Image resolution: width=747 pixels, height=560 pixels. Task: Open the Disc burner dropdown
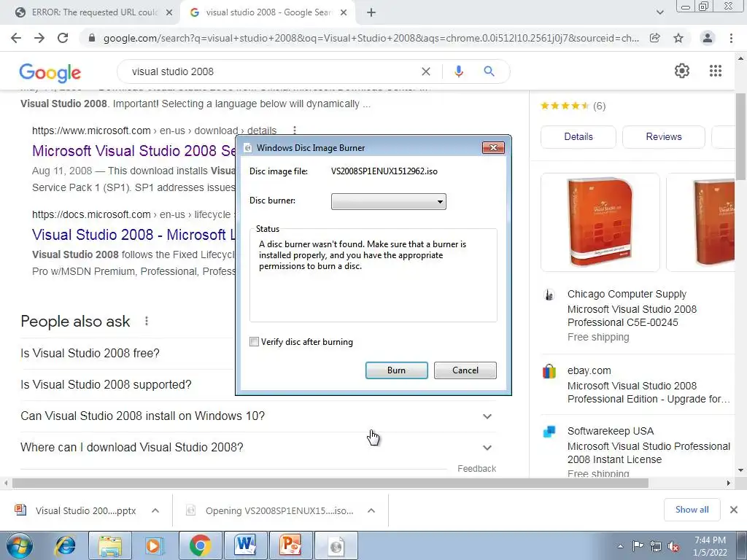(x=389, y=201)
